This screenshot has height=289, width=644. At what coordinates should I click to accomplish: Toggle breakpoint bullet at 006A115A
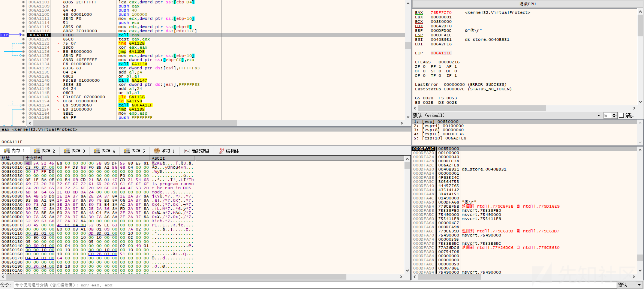click(24, 105)
